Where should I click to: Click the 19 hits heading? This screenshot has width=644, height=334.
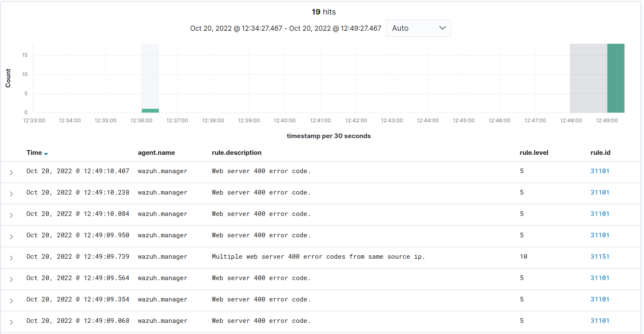click(324, 12)
